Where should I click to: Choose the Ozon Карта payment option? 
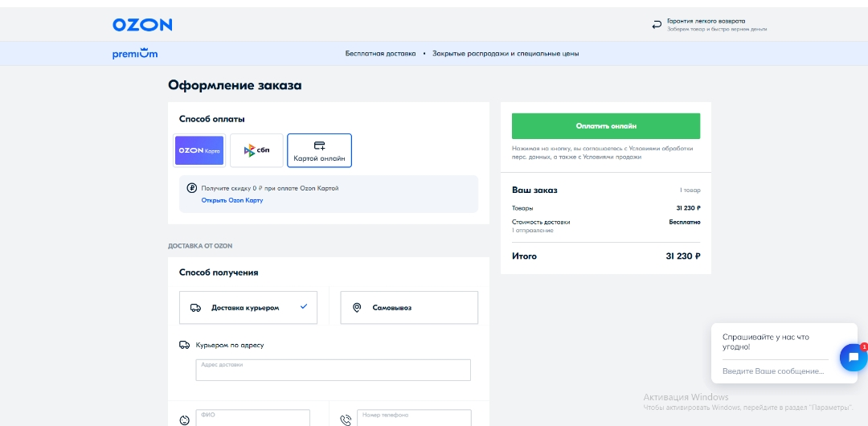[199, 150]
